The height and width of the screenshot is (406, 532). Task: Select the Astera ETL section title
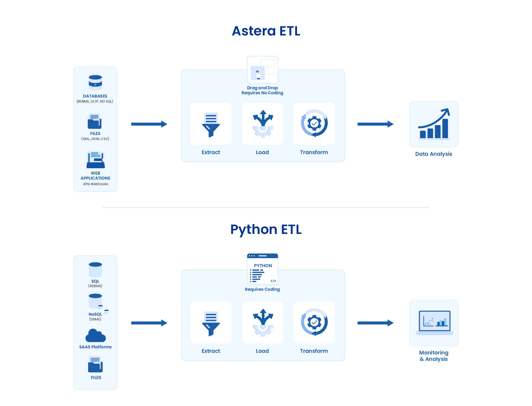(266, 31)
